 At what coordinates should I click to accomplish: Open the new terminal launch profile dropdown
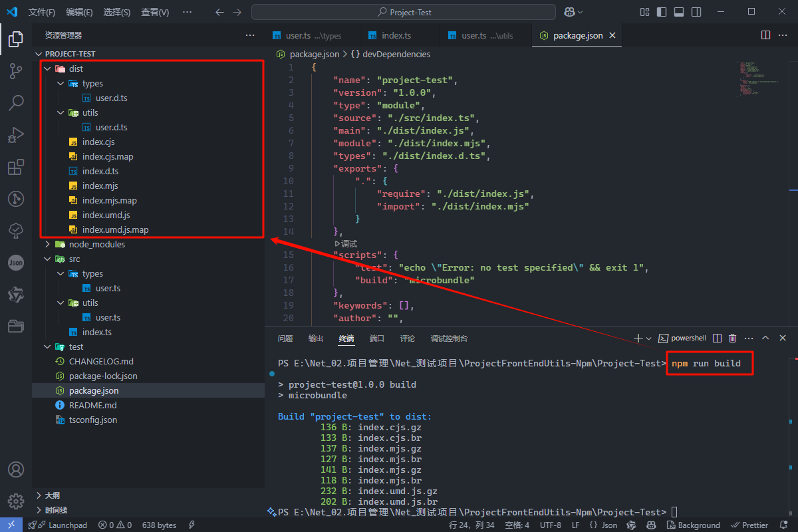tap(649, 338)
